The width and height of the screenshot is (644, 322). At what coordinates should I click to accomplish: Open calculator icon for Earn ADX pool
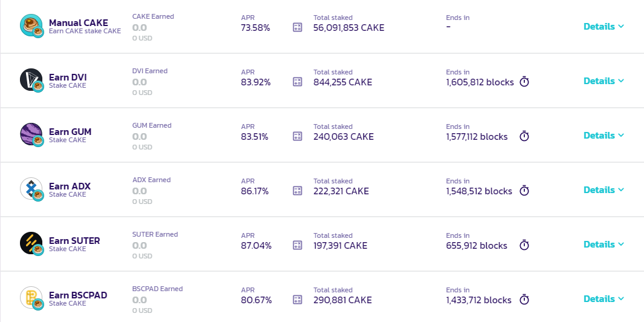click(298, 191)
